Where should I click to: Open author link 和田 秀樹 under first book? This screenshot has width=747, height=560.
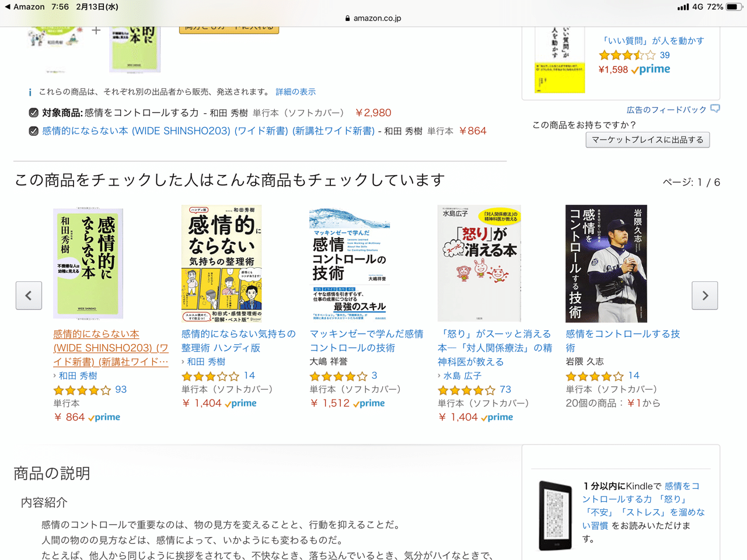(x=78, y=376)
